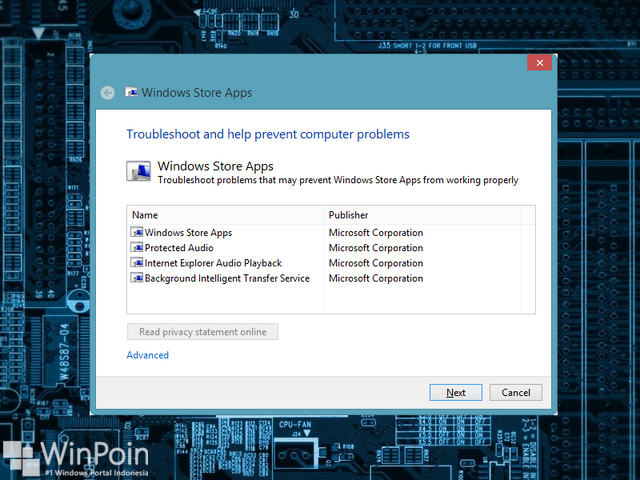Click publisher cell for Internet Explorer Audio Playback
The height and width of the screenshot is (480, 640).
376,263
